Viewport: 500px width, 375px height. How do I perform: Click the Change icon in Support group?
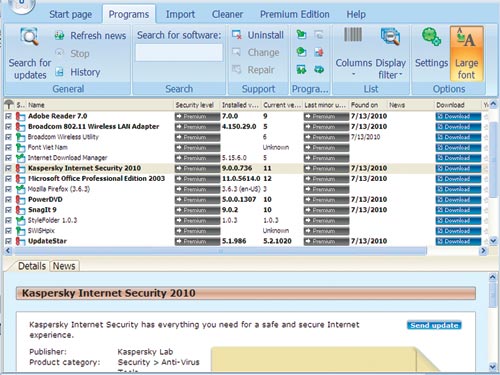(x=237, y=52)
